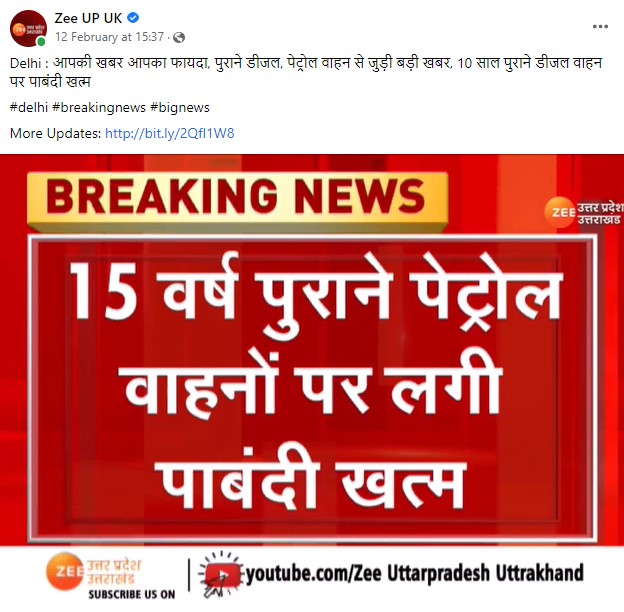Click the Zee logo above Subscribe text
Viewport: 624px width, 612px height.
tap(94, 571)
